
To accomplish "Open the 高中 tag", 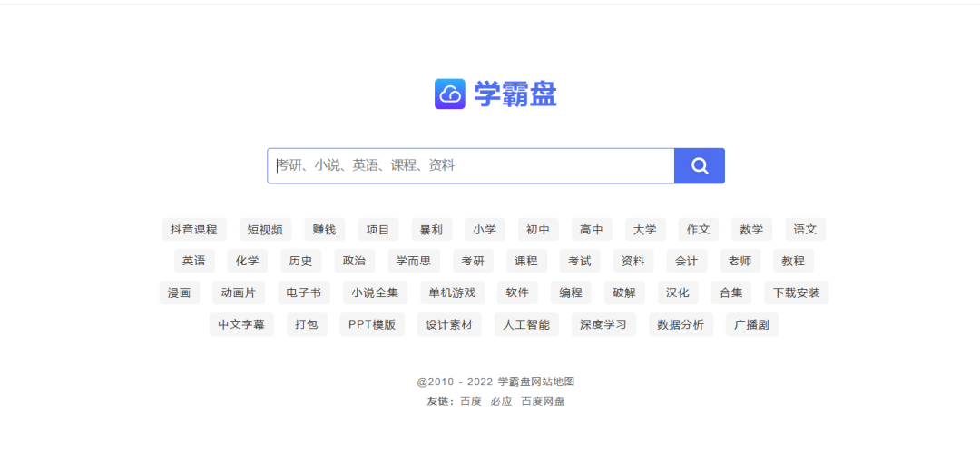I will [592, 230].
